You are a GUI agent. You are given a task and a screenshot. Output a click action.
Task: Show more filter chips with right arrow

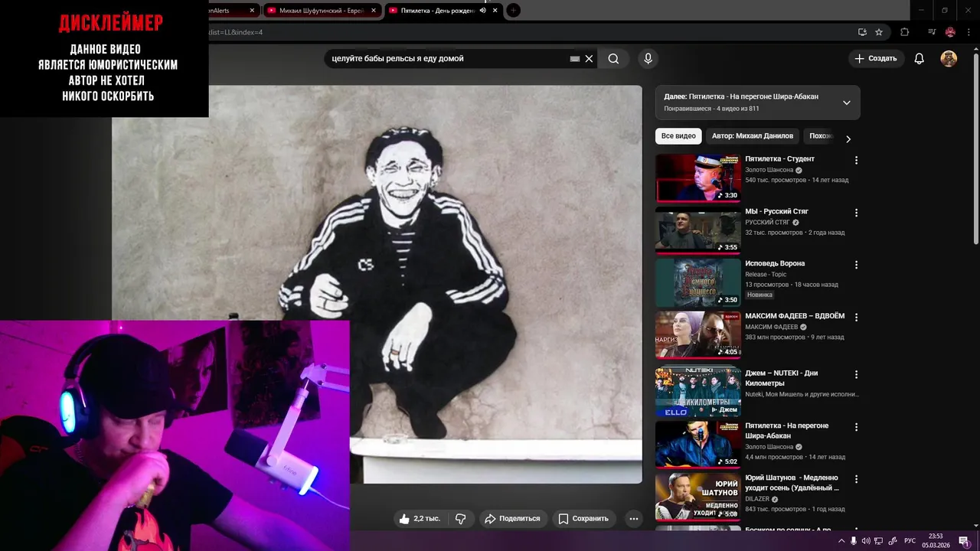848,139
